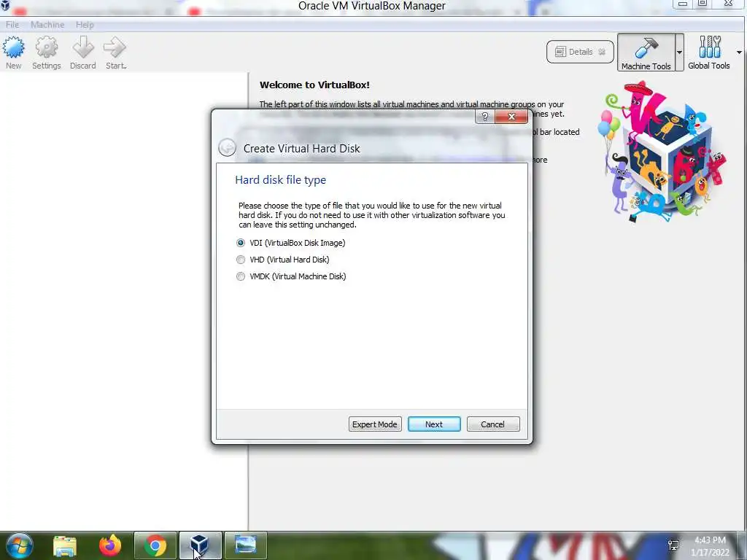The height and width of the screenshot is (560, 747).
Task: Open the File menu
Action: point(12,24)
